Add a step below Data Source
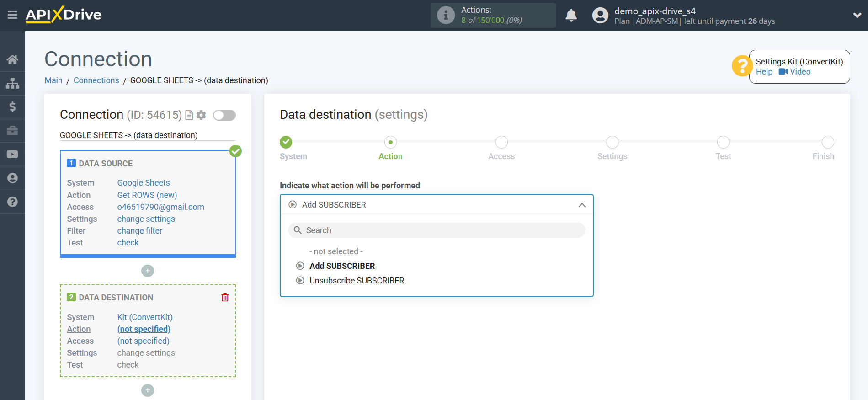Viewport: 868px width, 400px height. click(148, 271)
